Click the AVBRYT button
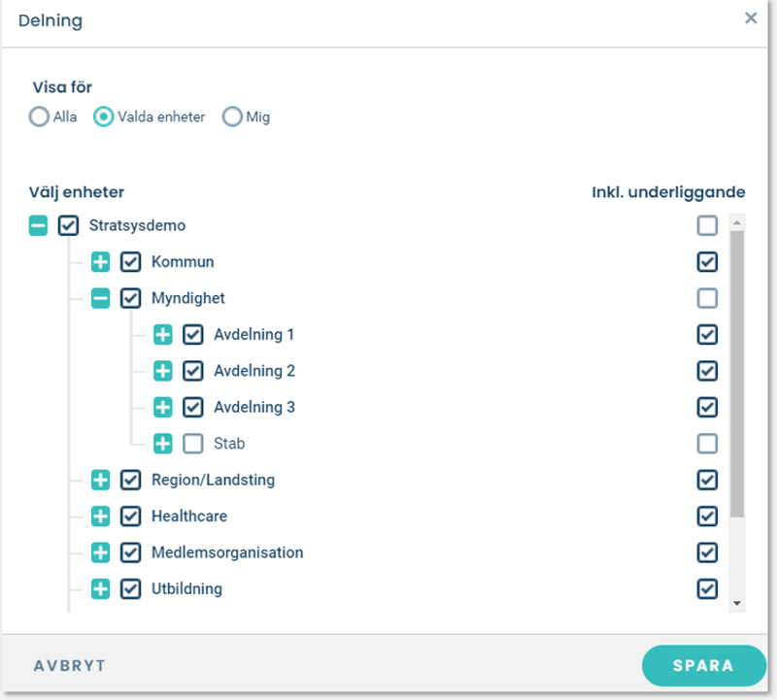This screenshot has height=700, width=777. click(70, 666)
